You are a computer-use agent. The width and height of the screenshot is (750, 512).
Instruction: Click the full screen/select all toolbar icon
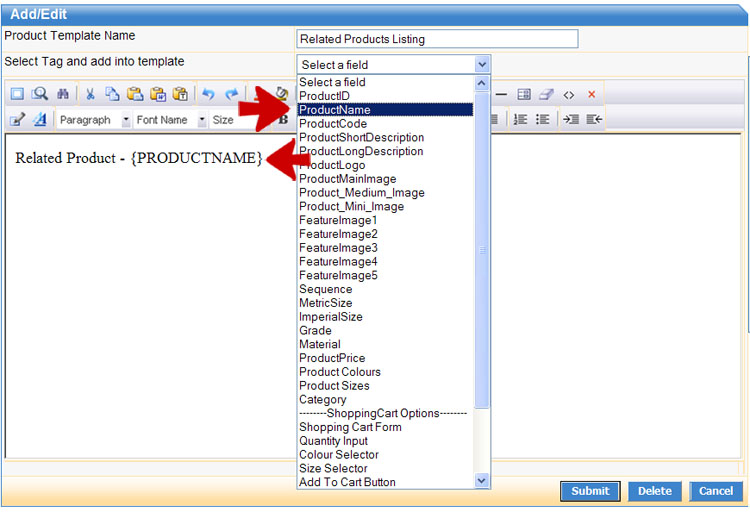tap(17, 94)
